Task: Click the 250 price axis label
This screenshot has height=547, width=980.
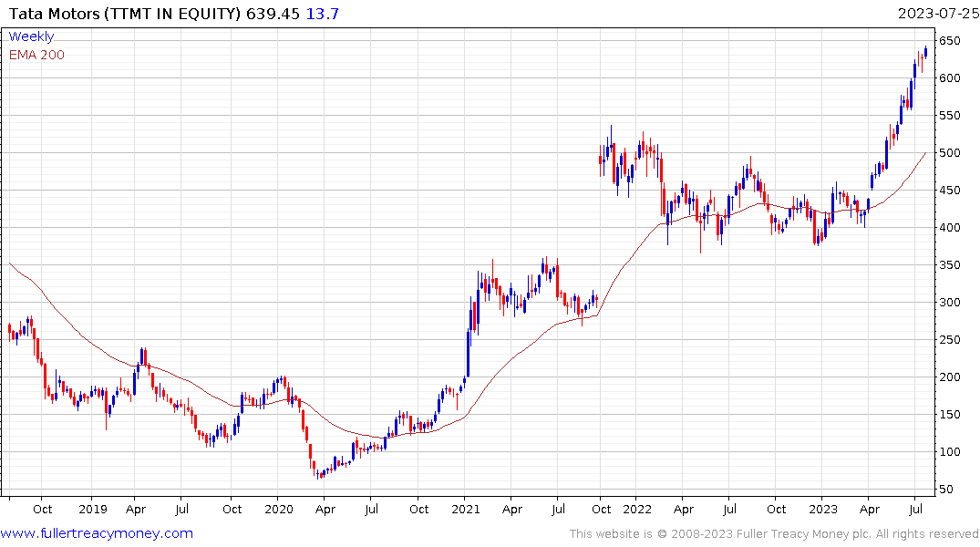Action: (x=949, y=339)
